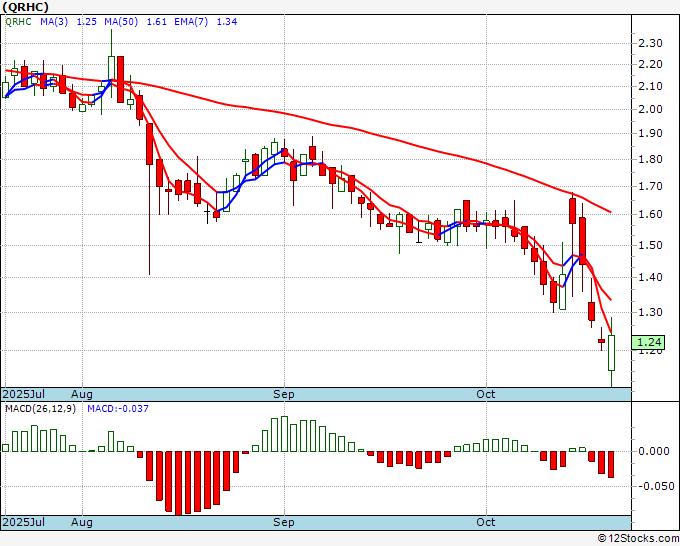Click the Sep label on price chart axis
Image resolution: width=680 pixels, height=546 pixels.
[x=284, y=394]
